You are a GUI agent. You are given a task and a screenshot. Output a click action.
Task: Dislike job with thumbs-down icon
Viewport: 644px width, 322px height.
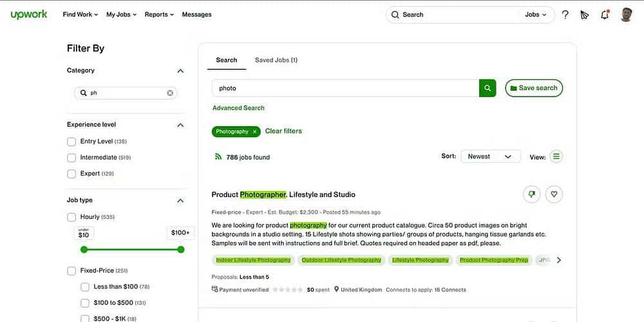[531, 194]
